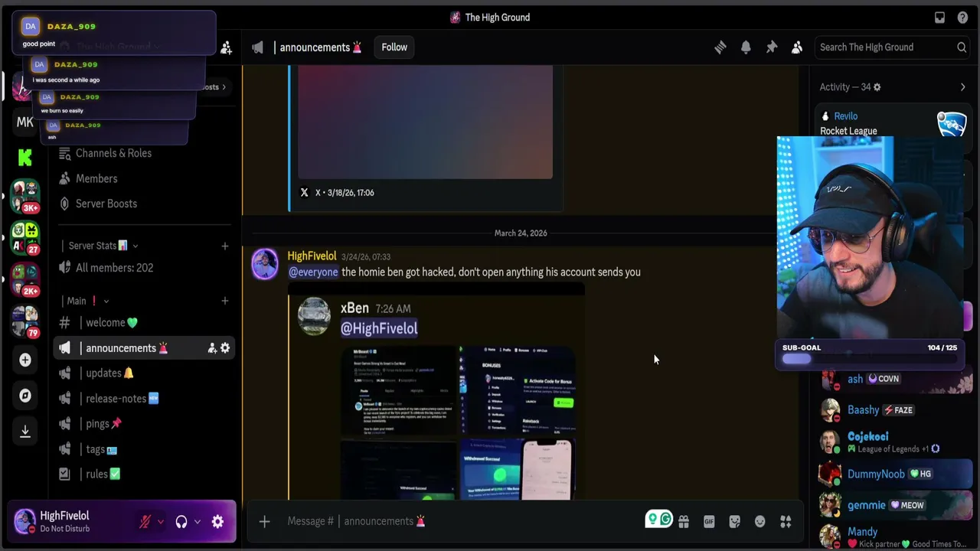Create invite for announcements channel
980x551 pixels.
click(212, 348)
